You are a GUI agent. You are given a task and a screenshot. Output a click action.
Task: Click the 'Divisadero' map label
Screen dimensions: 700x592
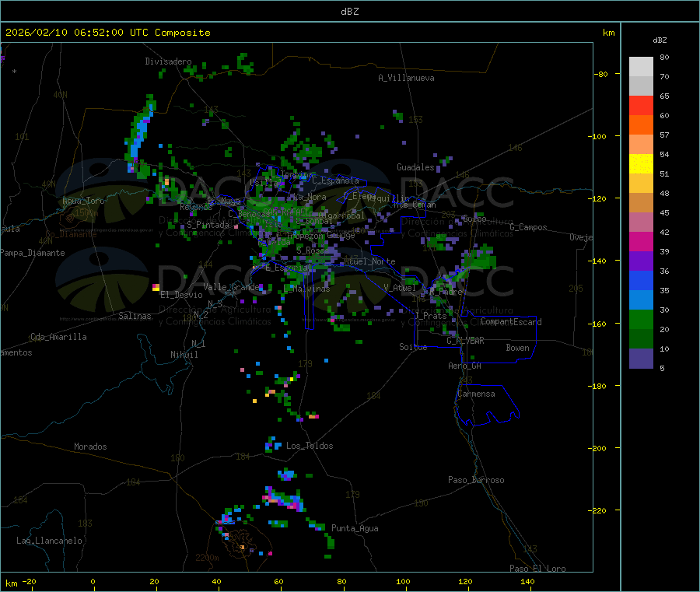pos(168,61)
